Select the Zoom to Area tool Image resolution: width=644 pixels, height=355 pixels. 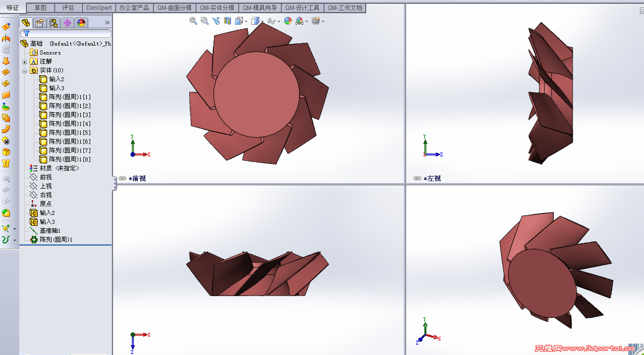click(x=205, y=21)
